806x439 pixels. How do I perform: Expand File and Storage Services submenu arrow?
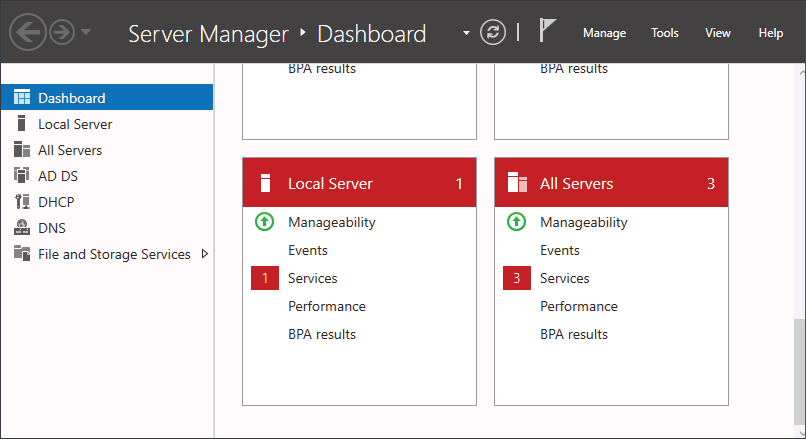point(205,254)
